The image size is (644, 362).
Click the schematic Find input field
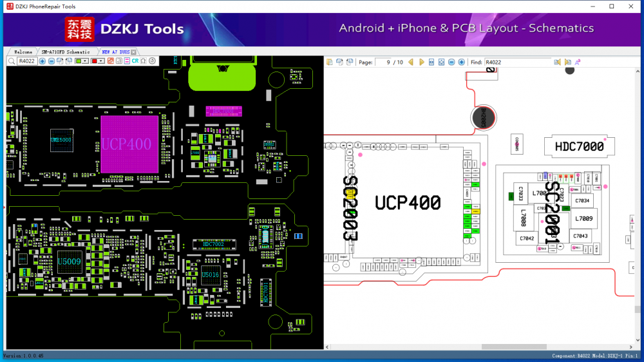(518, 62)
